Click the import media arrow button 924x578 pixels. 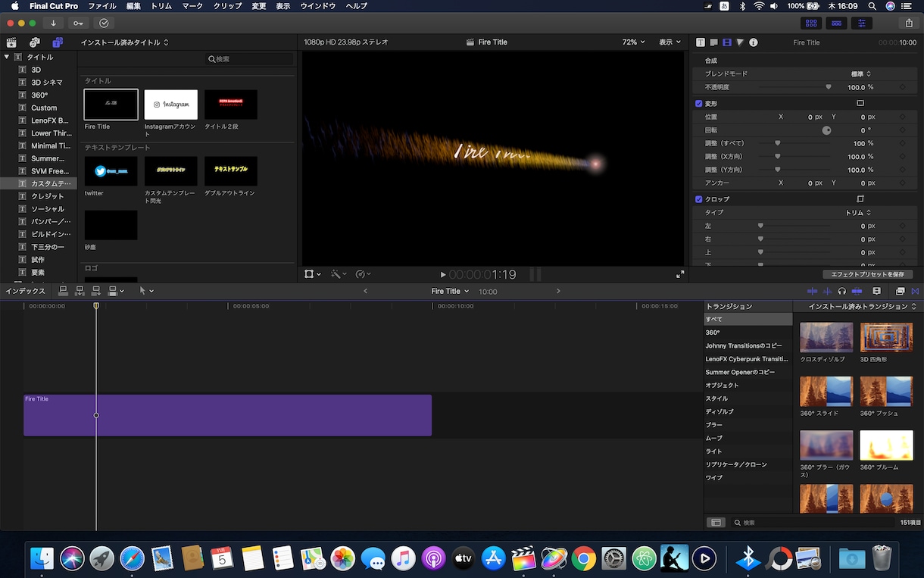click(x=54, y=23)
